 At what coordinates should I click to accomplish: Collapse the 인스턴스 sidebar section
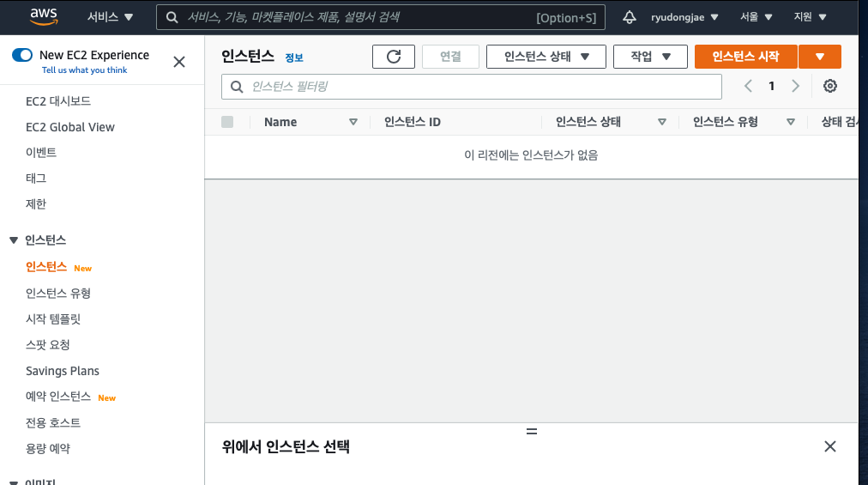(14, 240)
